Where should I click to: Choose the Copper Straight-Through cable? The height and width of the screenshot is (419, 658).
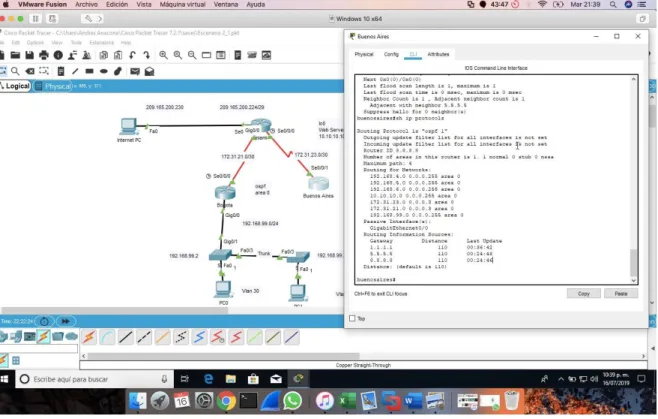[125, 337]
